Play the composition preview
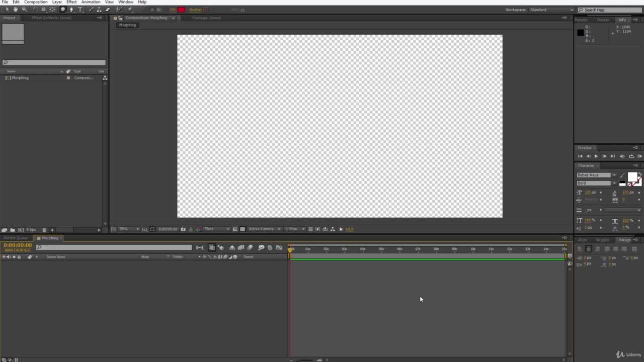Image resolution: width=644 pixels, height=362 pixels. 596,156
